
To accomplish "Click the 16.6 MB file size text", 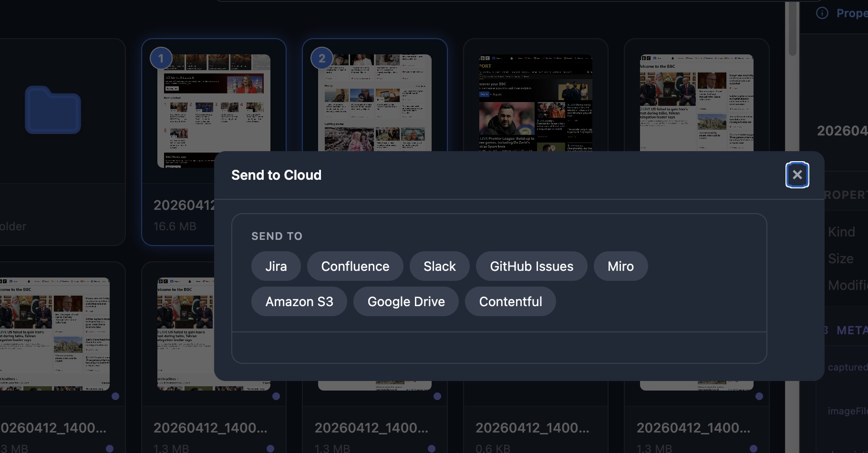I will (x=175, y=226).
